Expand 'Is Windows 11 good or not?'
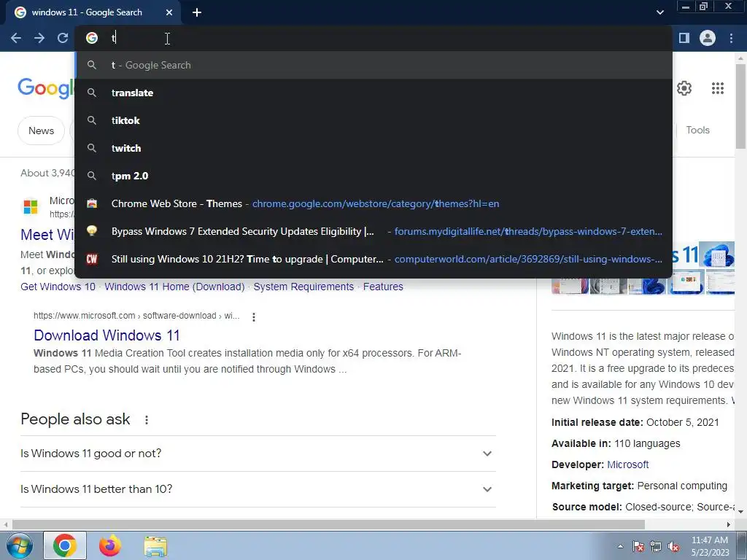Screen dimensions: 747x560 (x=258, y=454)
